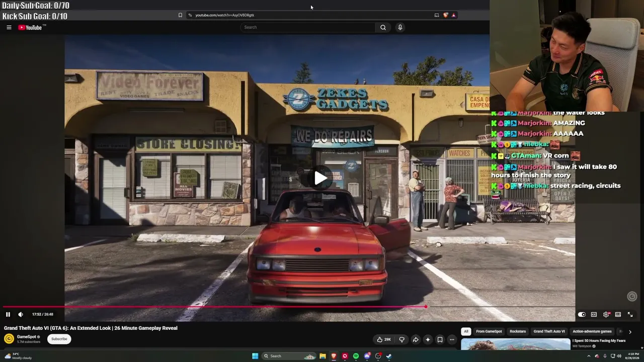Open the site settings icon before URL
Viewport: 644px width, 362px height.
pyautogui.click(x=190, y=15)
